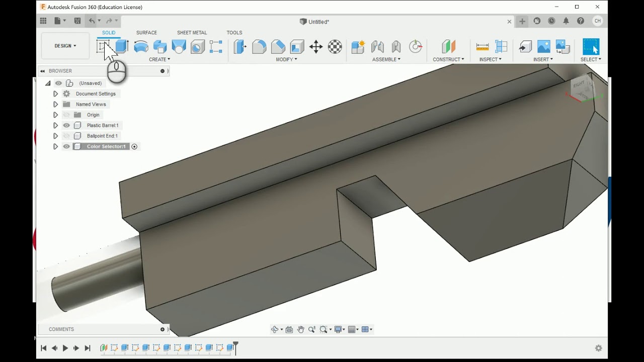Image resolution: width=644 pixels, height=362 pixels.
Task: Open the INSERT dropdown menu
Action: tap(543, 59)
